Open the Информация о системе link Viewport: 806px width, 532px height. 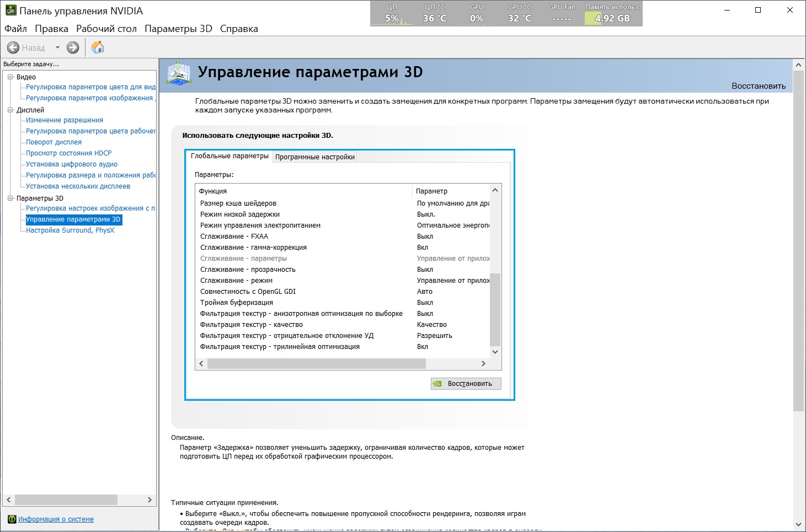pyautogui.click(x=56, y=519)
